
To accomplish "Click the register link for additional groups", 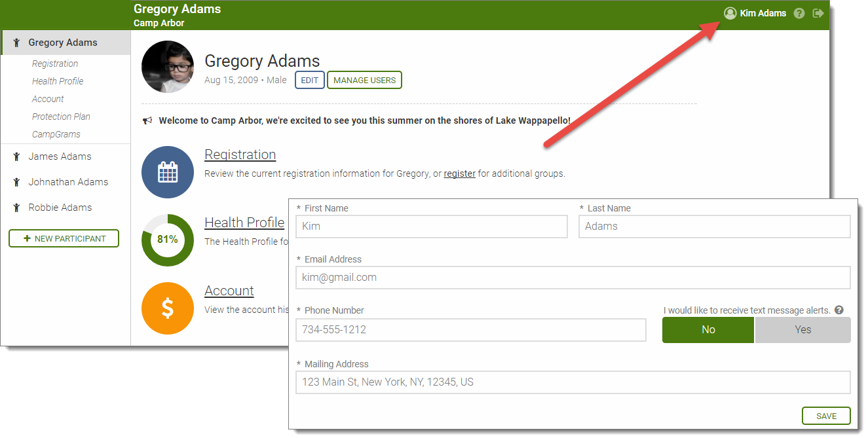I will (x=459, y=174).
